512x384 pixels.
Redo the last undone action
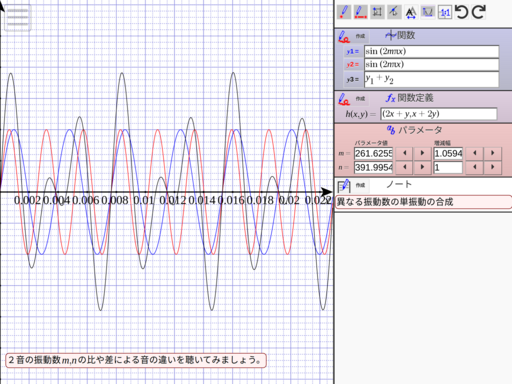(x=479, y=12)
